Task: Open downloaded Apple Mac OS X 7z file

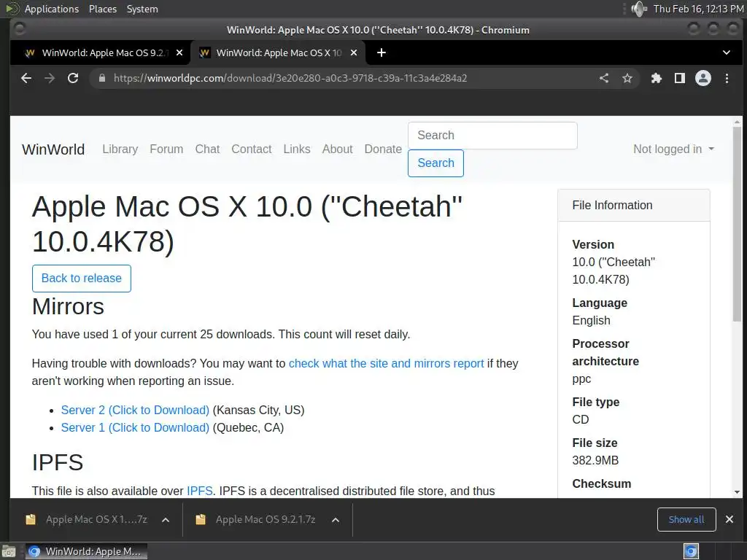Action: (87, 519)
